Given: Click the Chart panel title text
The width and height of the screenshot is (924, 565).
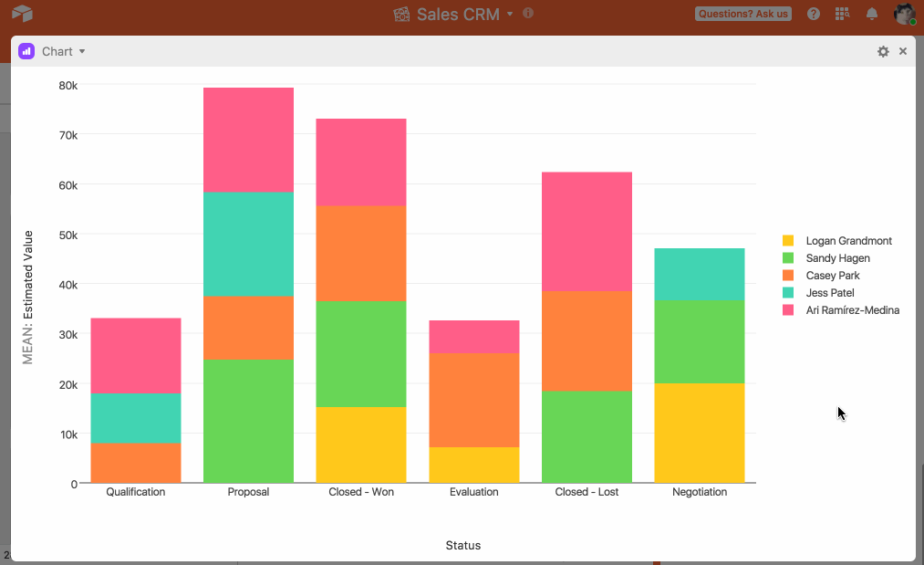Looking at the screenshot, I should (57, 51).
